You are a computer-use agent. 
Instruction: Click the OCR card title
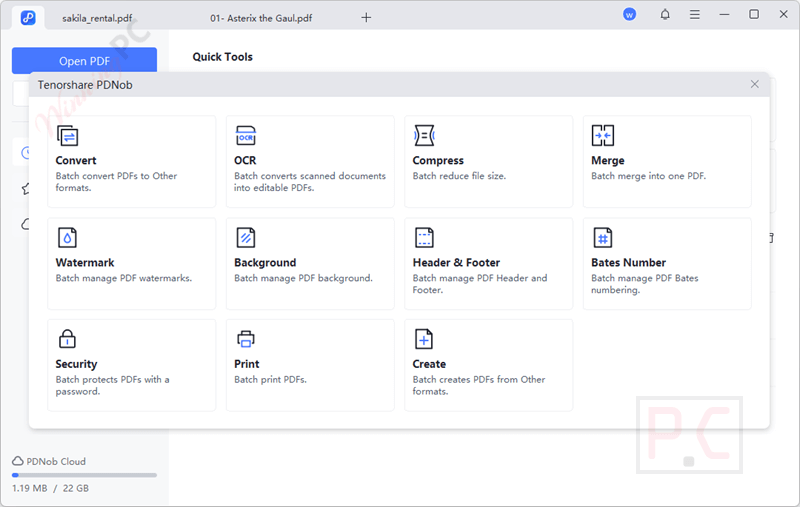click(245, 160)
